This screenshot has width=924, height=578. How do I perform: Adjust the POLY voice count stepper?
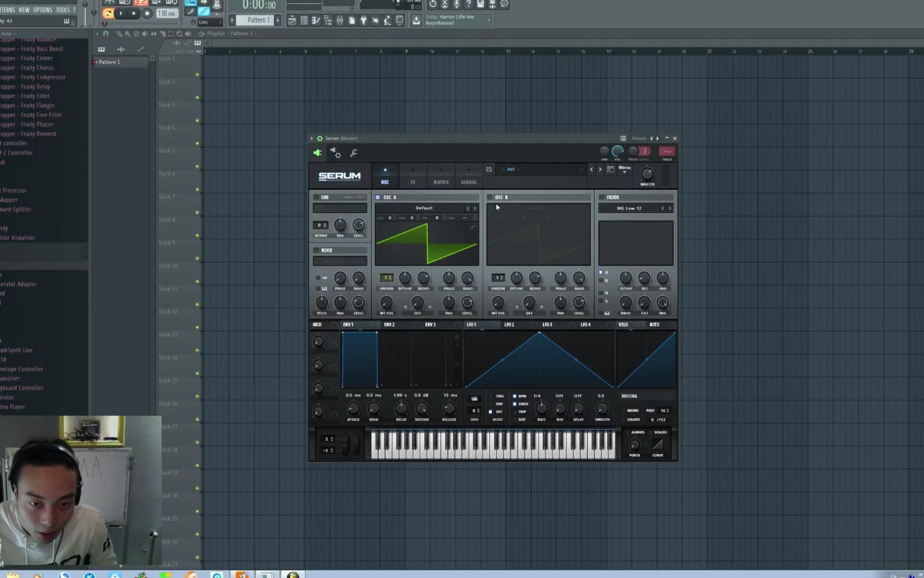pos(664,410)
